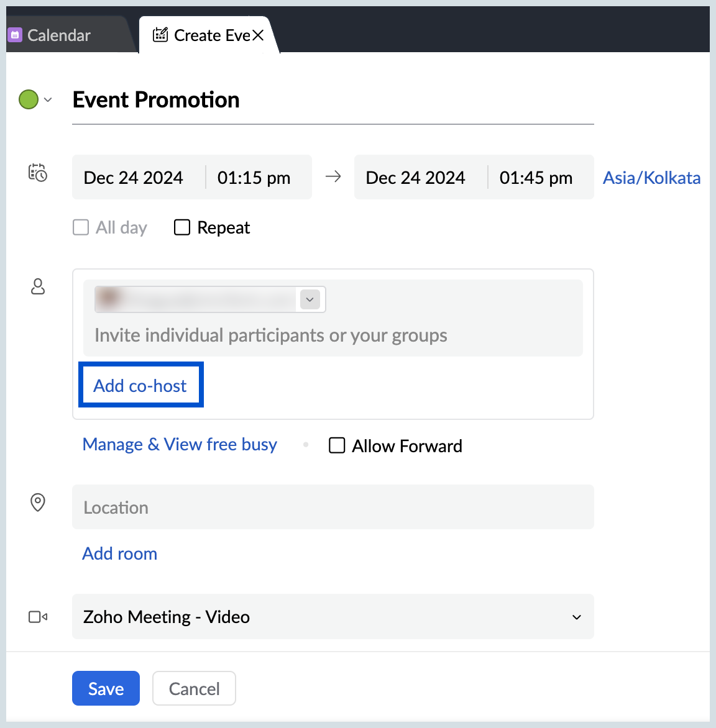Image resolution: width=716 pixels, height=728 pixels.
Task: Click the arrow between start and end dates
Action: pyautogui.click(x=333, y=176)
